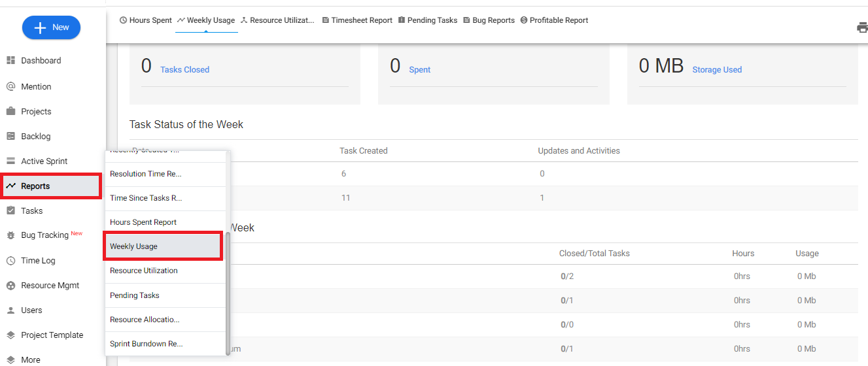Click the Closed/Total Tasks column header
This screenshot has width=868, height=366.
595,253
